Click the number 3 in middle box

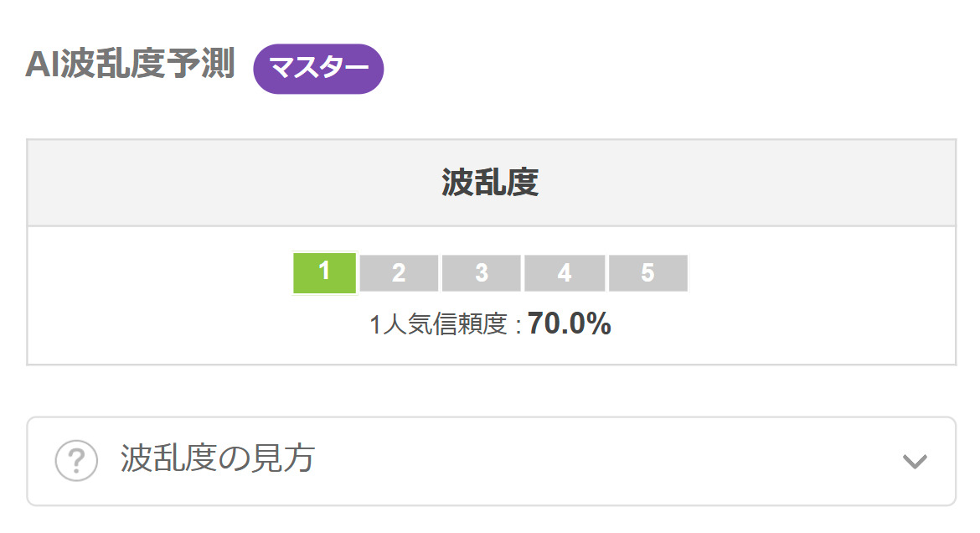[482, 272]
